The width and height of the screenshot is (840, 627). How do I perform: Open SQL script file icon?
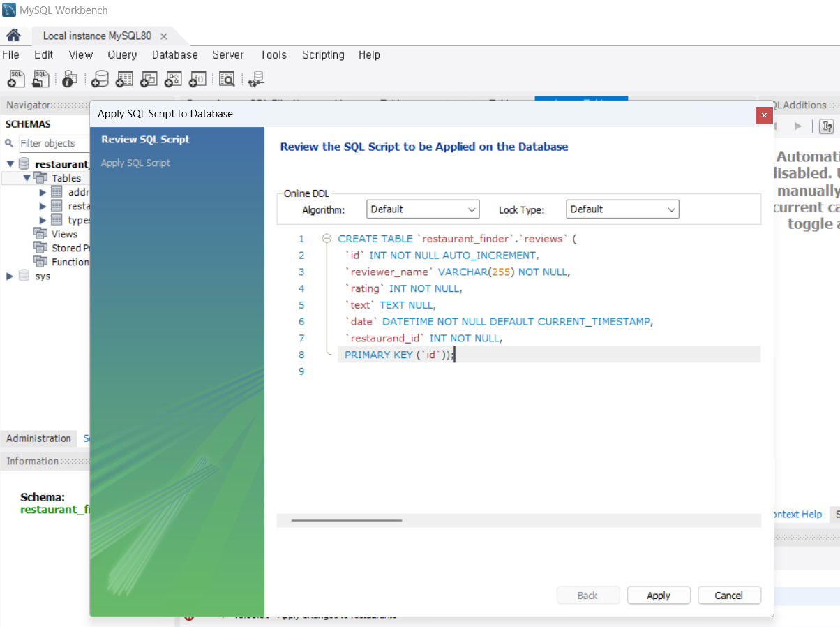(41, 79)
